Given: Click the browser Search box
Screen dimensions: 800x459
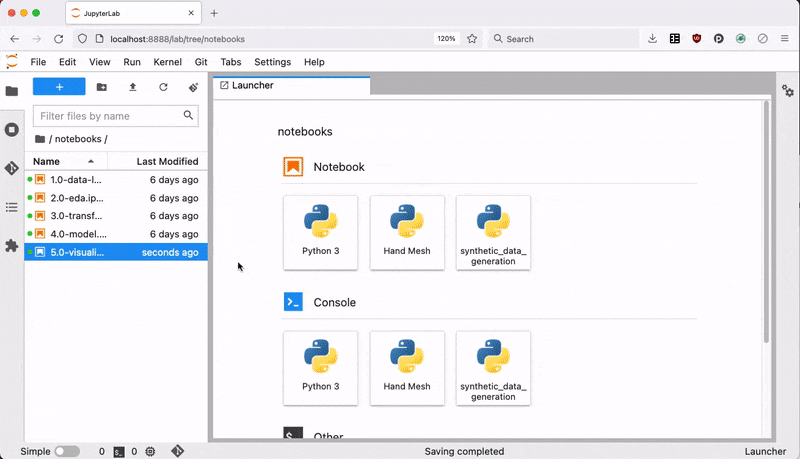Looking at the screenshot, I should [x=564, y=39].
